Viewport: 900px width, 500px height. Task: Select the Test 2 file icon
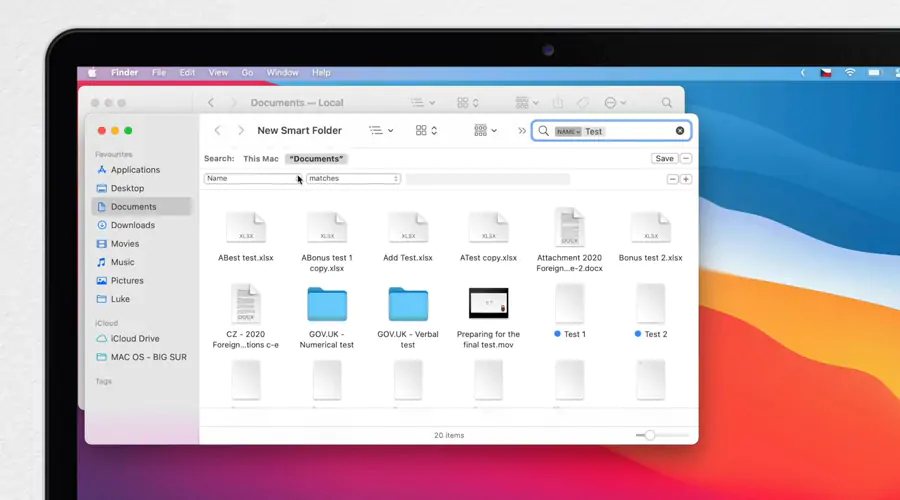tap(650, 303)
